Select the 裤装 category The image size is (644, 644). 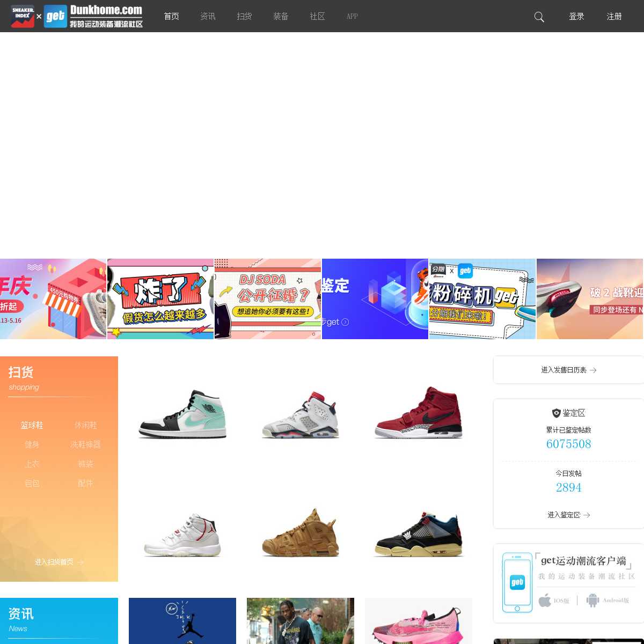tap(86, 464)
